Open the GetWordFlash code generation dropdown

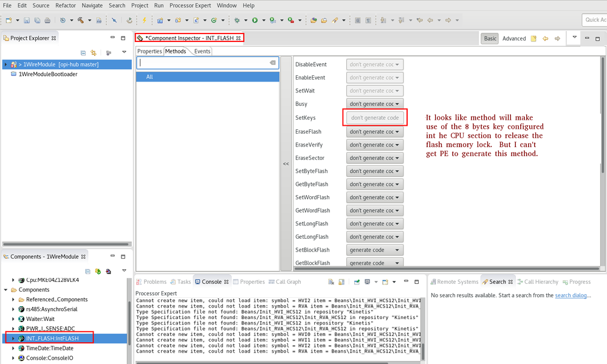tap(374, 211)
